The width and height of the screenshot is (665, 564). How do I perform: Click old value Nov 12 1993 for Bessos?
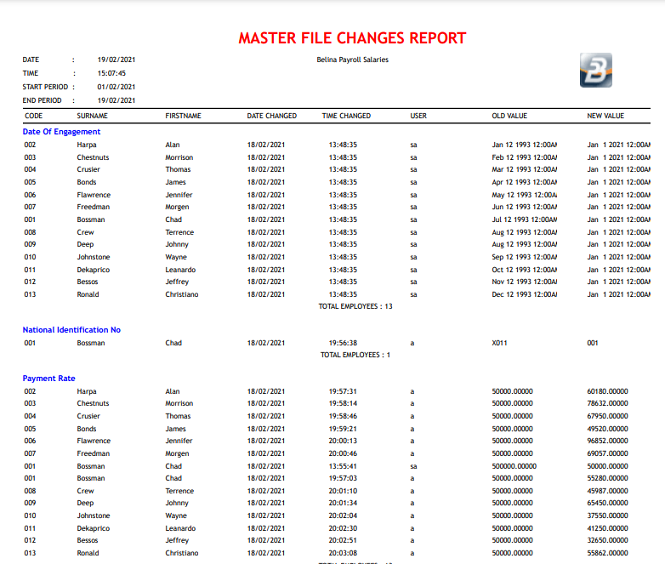tap(524, 282)
